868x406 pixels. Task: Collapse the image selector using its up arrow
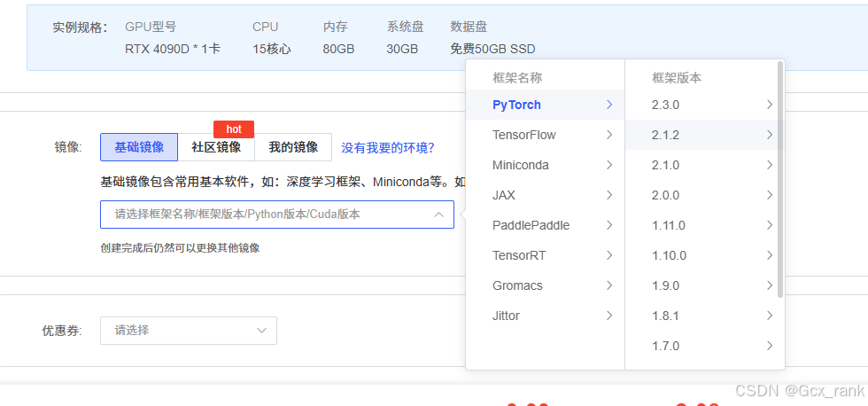tap(438, 215)
